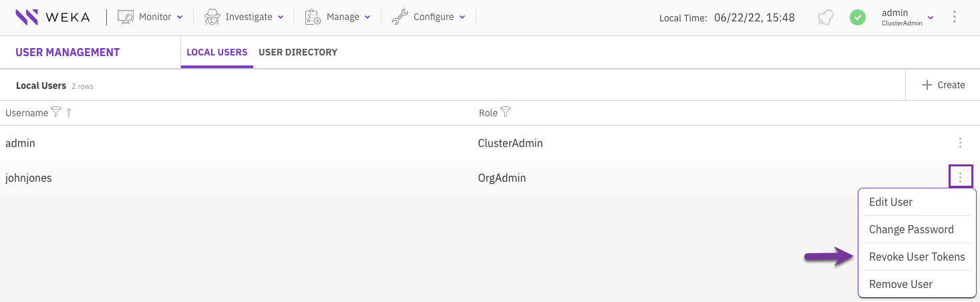Screen dimensions: 980x302
Task: Click the green cluster status checkmark
Action: tap(858, 18)
